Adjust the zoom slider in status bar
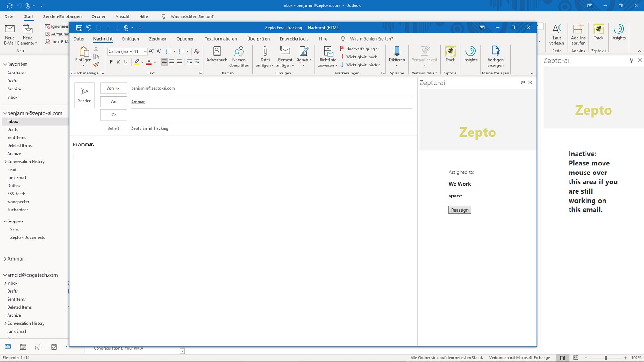 coord(606,358)
